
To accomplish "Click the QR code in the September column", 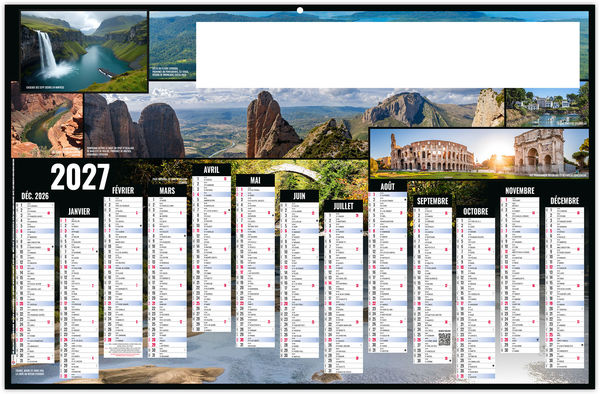I will (444, 339).
